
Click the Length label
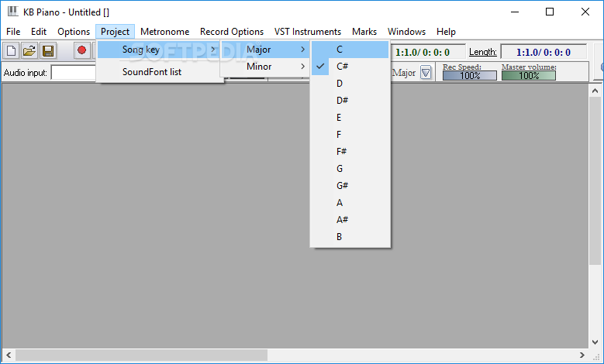tap(483, 52)
